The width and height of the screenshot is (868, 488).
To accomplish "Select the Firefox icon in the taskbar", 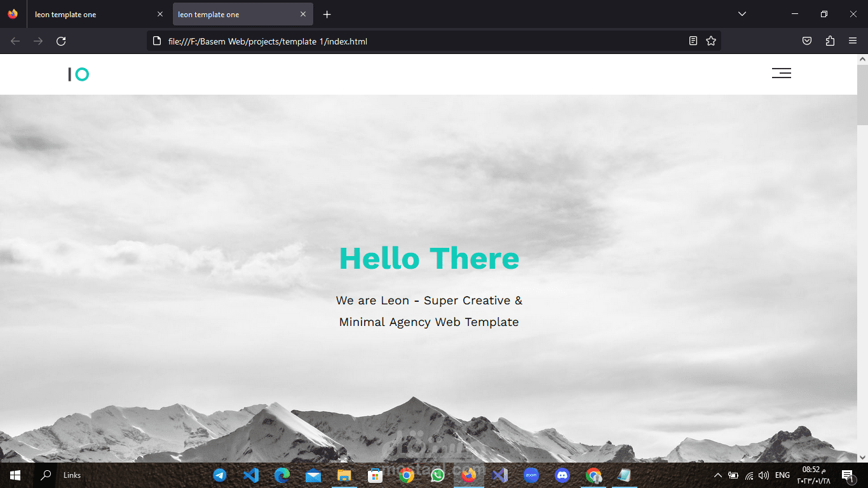I will coord(469,475).
